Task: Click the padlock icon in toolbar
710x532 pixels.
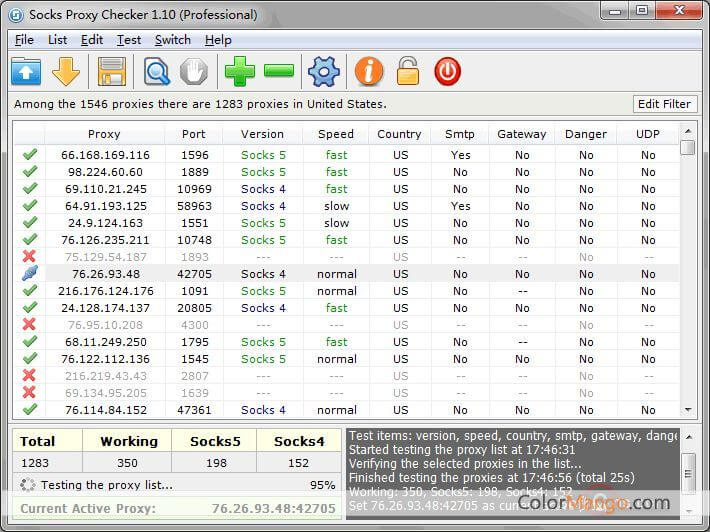Action: (x=407, y=71)
